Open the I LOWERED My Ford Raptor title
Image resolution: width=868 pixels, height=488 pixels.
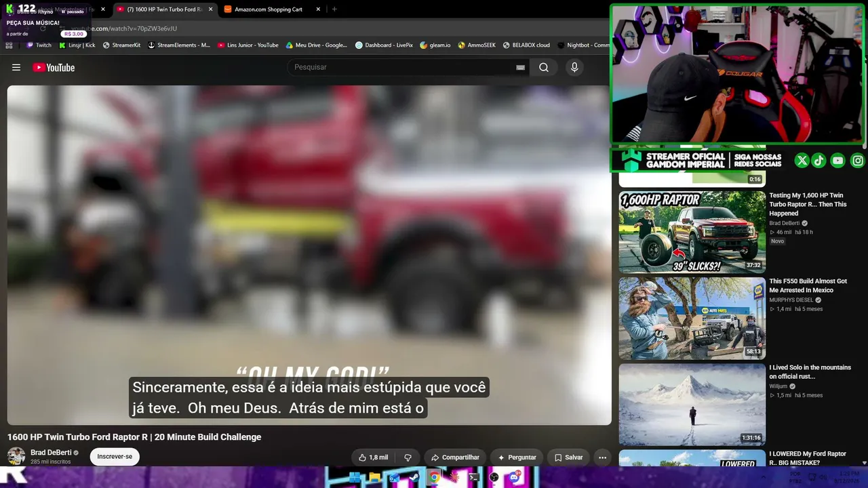(808, 458)
